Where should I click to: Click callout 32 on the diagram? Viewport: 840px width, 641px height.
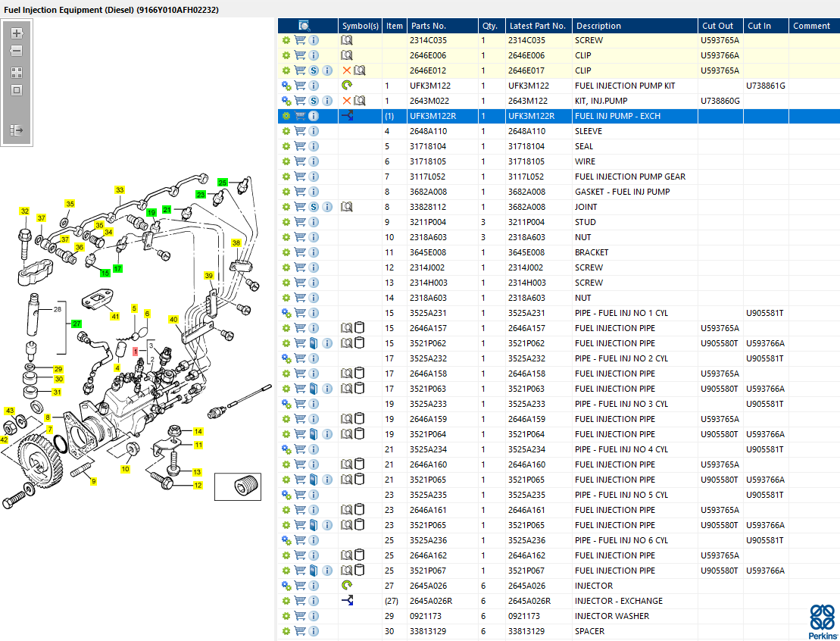tap(25, 211)
